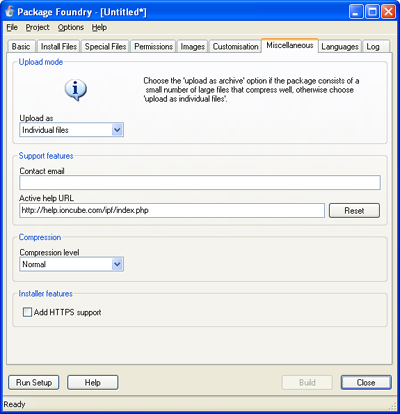Select the Permissions tab
Viewport: 400px width, 414px height.
tap(153, 47)
